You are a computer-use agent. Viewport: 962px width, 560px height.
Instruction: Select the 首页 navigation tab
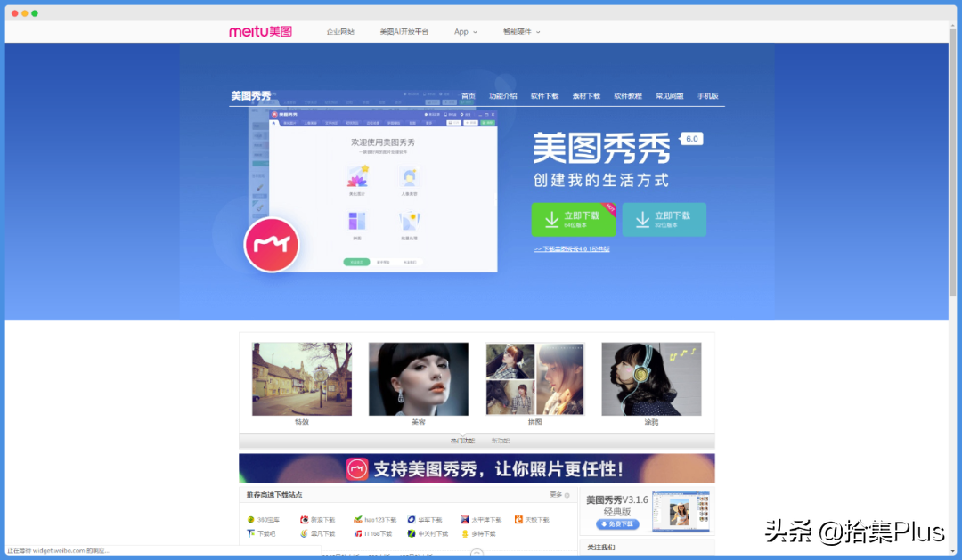click(469, 96)
